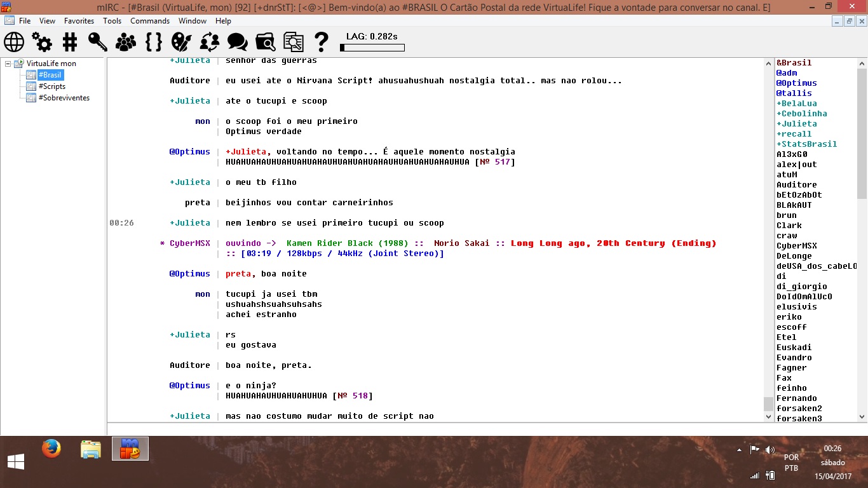
Task: Open colors via the palette brush icon
Action: click(182, 42)
